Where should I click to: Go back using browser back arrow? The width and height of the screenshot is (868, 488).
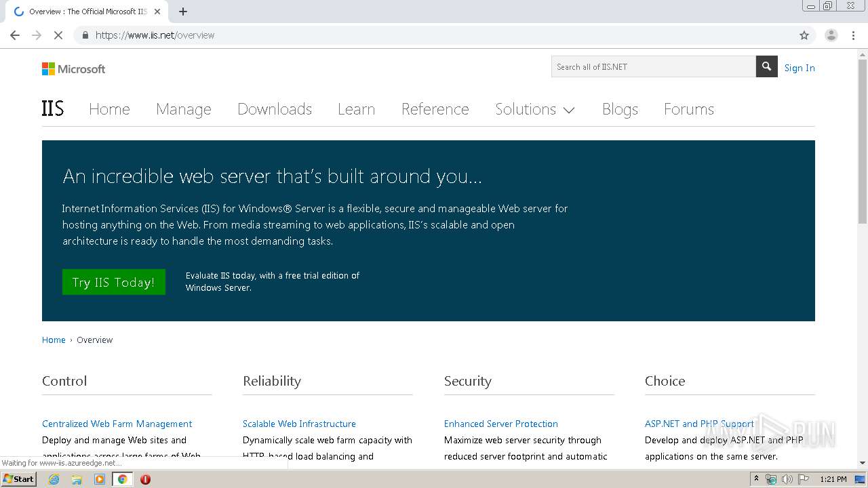click(15, 35)
